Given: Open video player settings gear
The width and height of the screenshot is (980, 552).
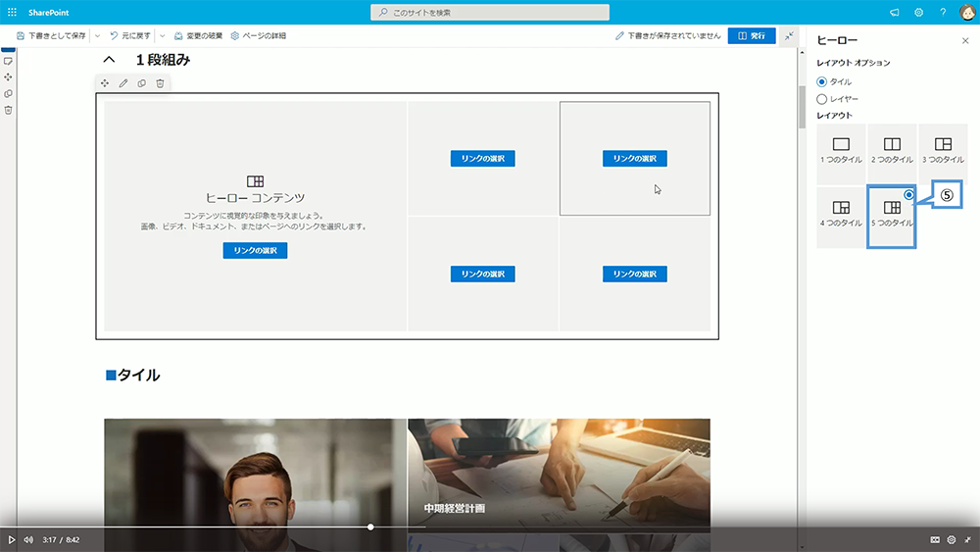Looking at the screenshot, I should pyautogui.click(x=952, y=539).
